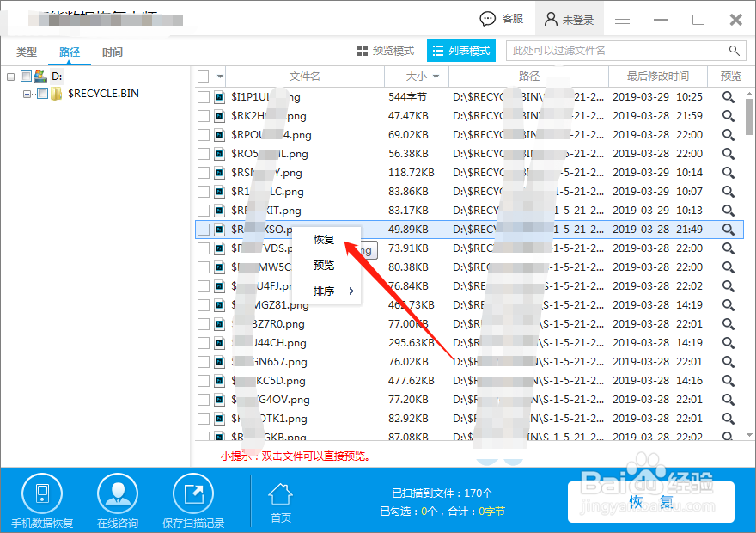This screenshot has width=756, height=533.
Task: Preview the 83.86KB file with magnifier
Action: pos(728,192)
